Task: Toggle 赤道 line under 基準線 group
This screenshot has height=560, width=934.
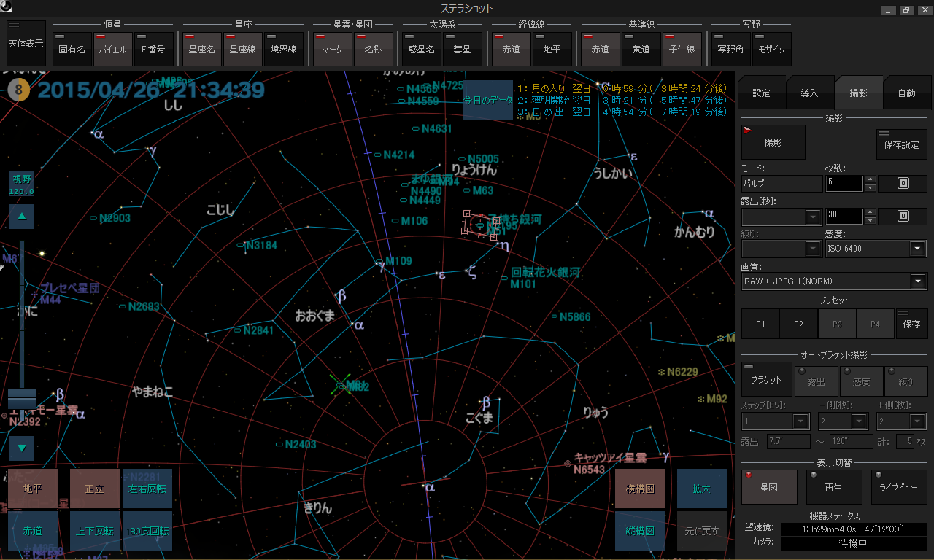Action: pos(601,49)
